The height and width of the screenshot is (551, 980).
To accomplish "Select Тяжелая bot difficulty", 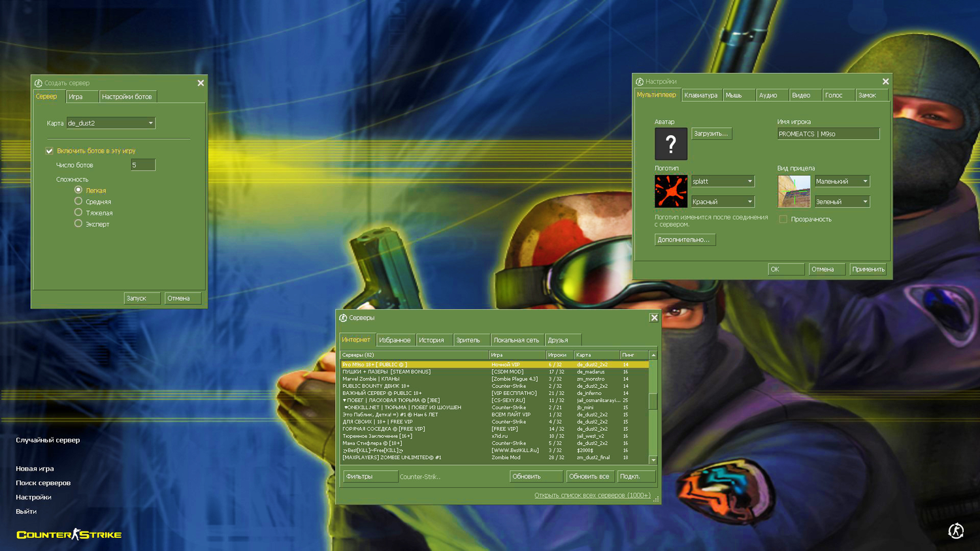I will 78,212.
